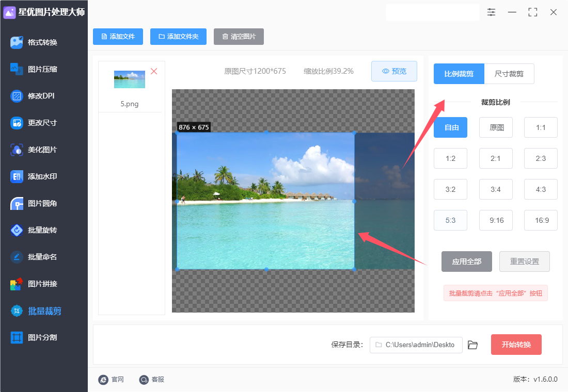Select the 批量裁剪 batch crop tool
The width and height of the screenshot is (568, 392).
[x=36, y=311]
